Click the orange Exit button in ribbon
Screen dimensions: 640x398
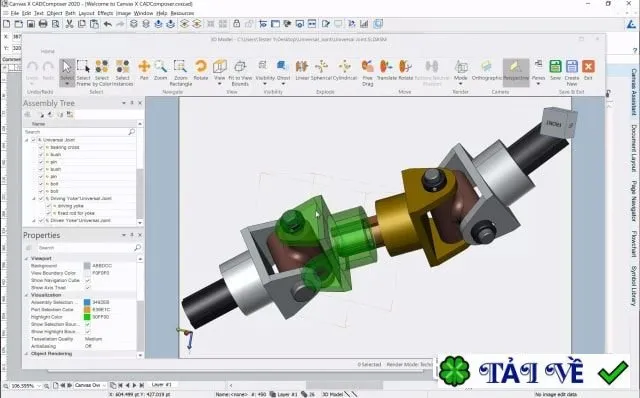588,70
